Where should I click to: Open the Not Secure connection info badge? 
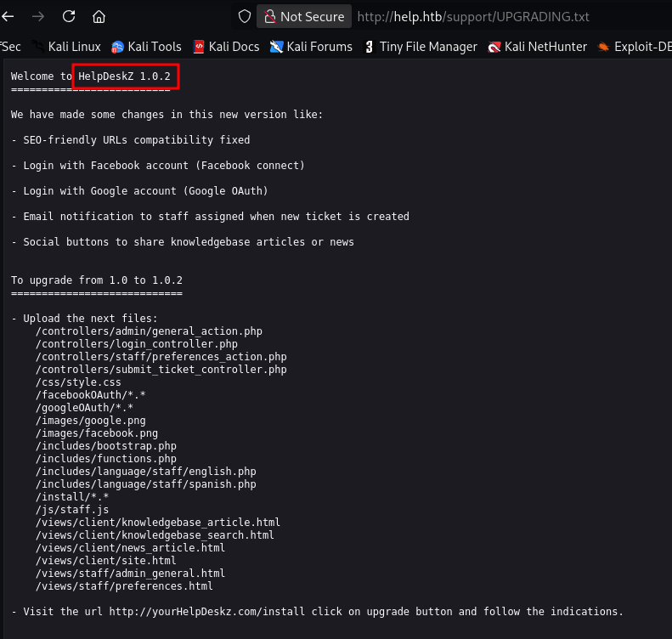pyautogui.click(x=304, y=17)
